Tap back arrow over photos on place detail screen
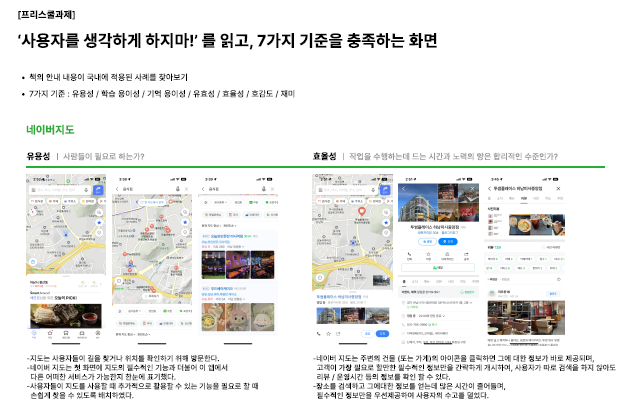Screen dimensions: 636x406 (x=404, y=189)
